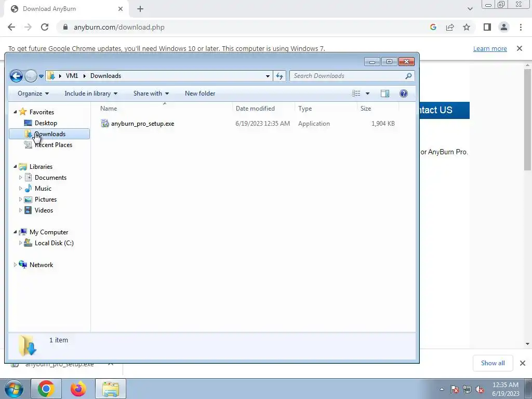Open Chrome three-dot menu
This screenshot has width=532, height=399.
pos(521,27)
